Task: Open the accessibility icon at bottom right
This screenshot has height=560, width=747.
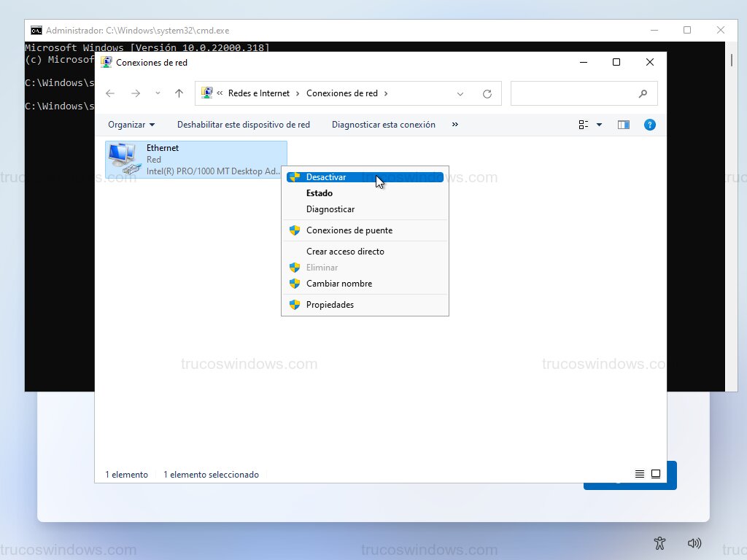Action: tap(660, 543)
